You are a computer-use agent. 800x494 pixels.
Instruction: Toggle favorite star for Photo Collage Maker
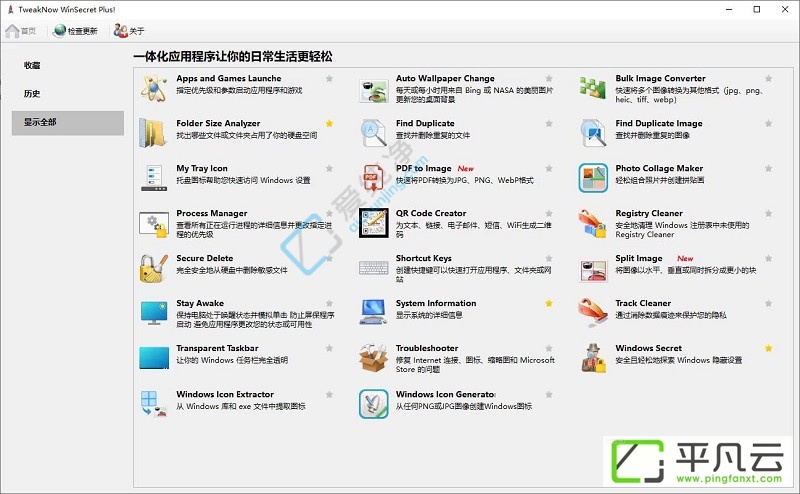tap(768, 168)
